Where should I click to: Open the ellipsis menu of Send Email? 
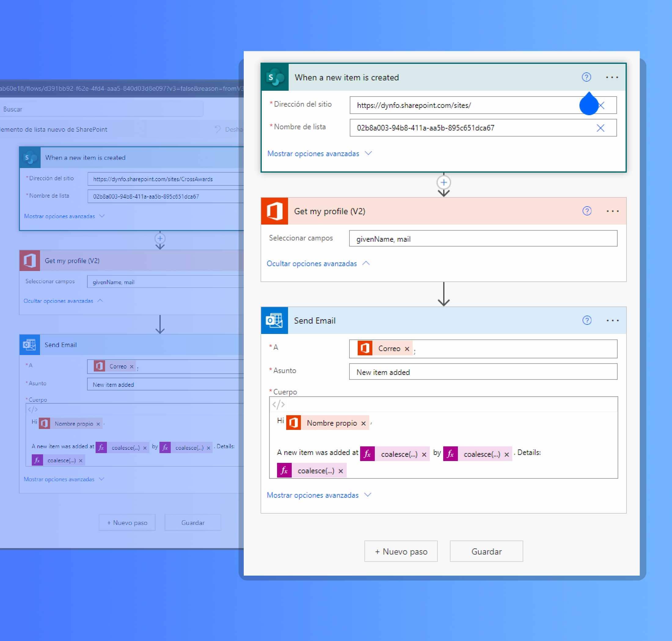pos(612,320)
